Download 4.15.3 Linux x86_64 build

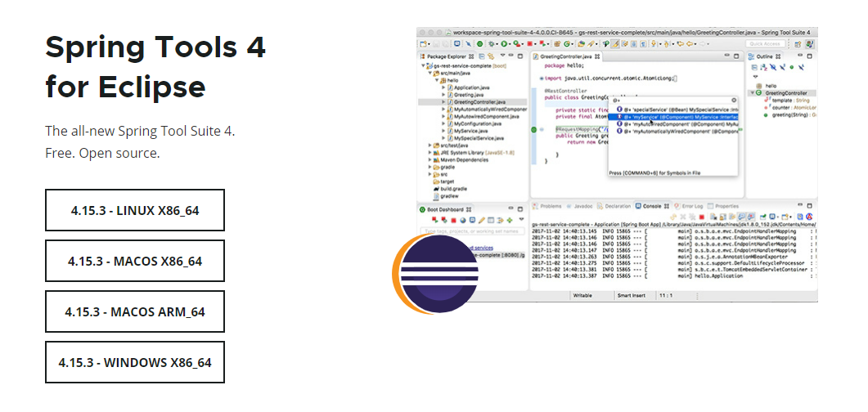point(135,211)
